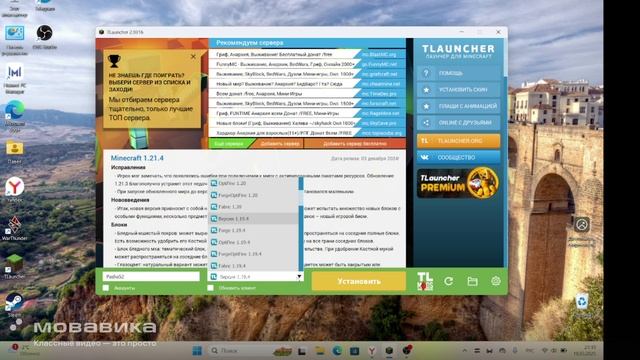
Task: Select the Хардкор Анархия server row
Action: (x=284, y=133)
